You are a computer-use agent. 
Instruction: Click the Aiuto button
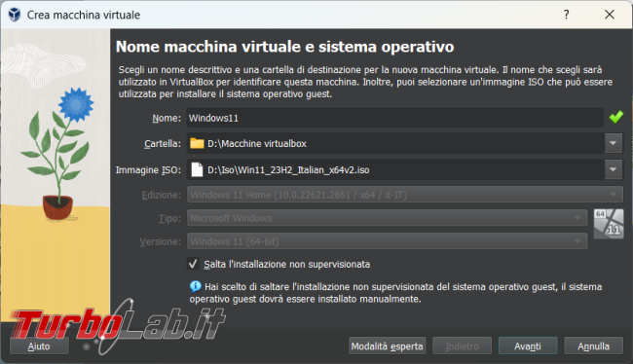[39, 346]
